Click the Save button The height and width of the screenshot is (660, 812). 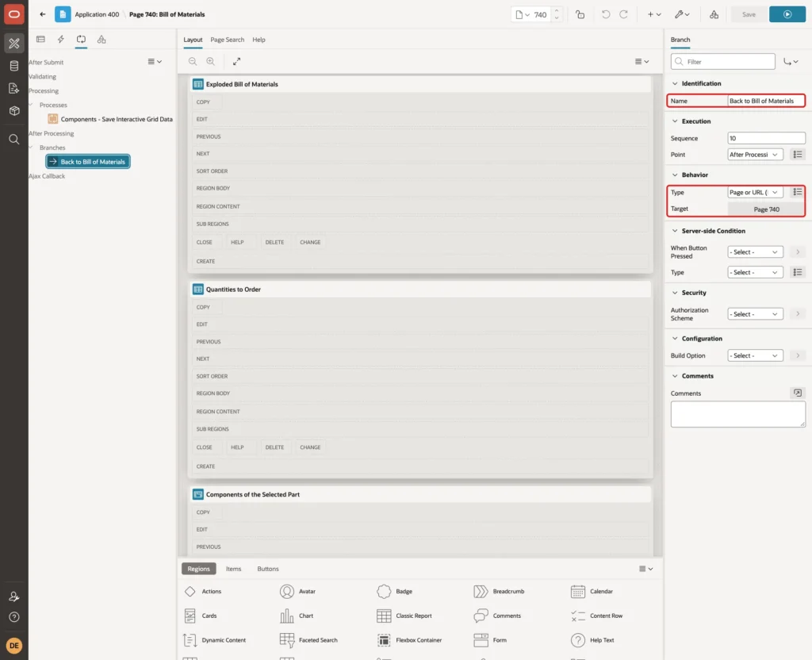click(749, 14)
